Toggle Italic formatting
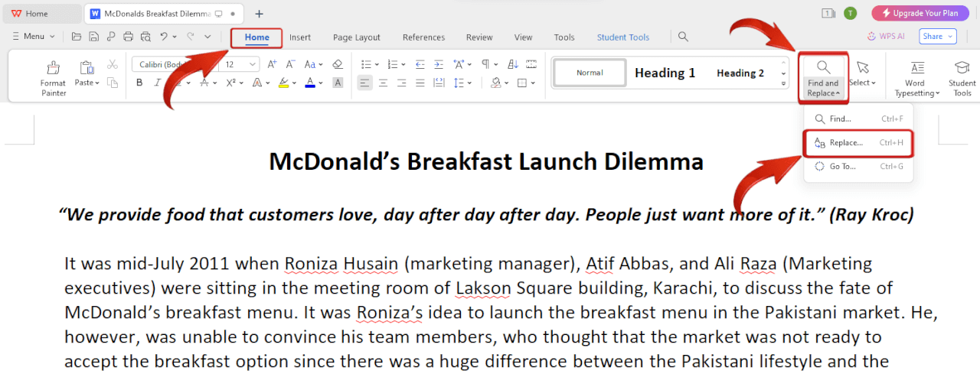 (158, 83)
